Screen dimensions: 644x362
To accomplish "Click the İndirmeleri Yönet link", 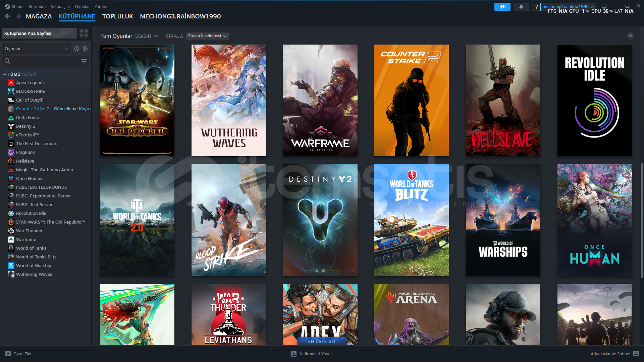I will (316, 354).
